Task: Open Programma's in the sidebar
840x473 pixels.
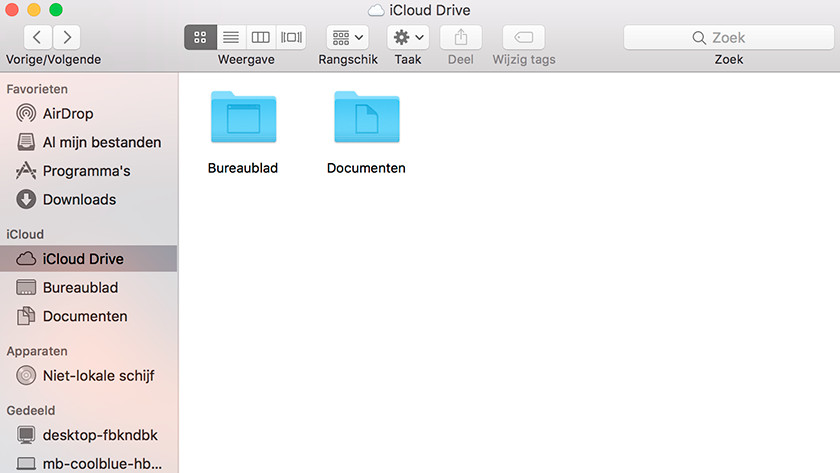Action: click(x=88, y=171)
